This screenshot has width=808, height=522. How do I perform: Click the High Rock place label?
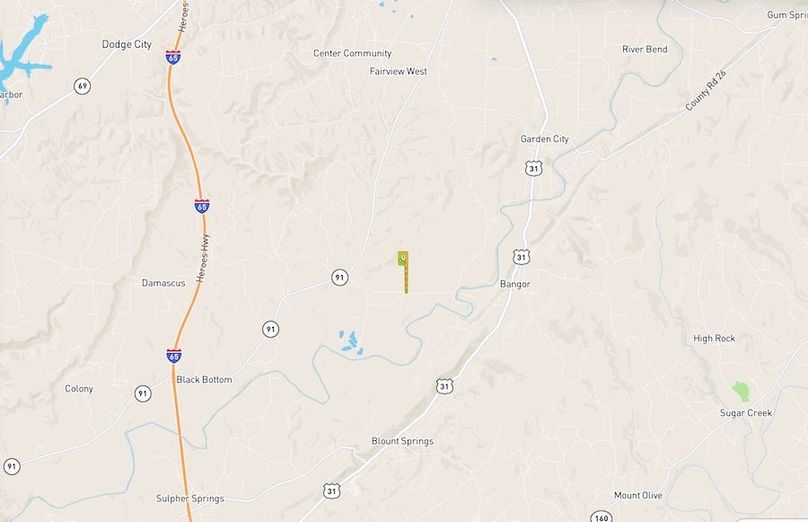pos(714,339)
